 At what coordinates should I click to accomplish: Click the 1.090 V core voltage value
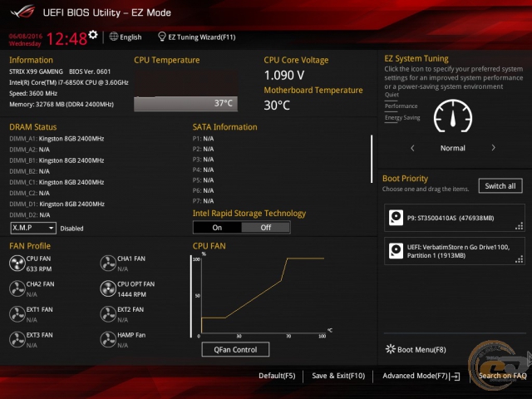(x=284, y=75)
